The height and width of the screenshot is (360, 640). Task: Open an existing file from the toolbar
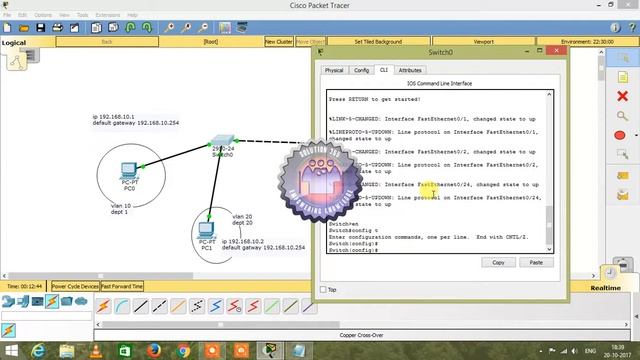tap(24, 28)
